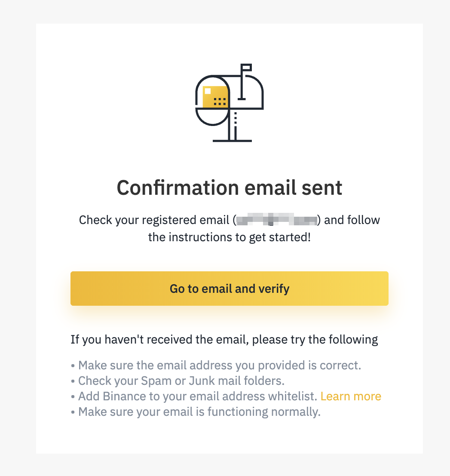Click the Add Binance to whitelist tip
The image size is (450, 476).
pyautogui.click(x=194, y=396)
